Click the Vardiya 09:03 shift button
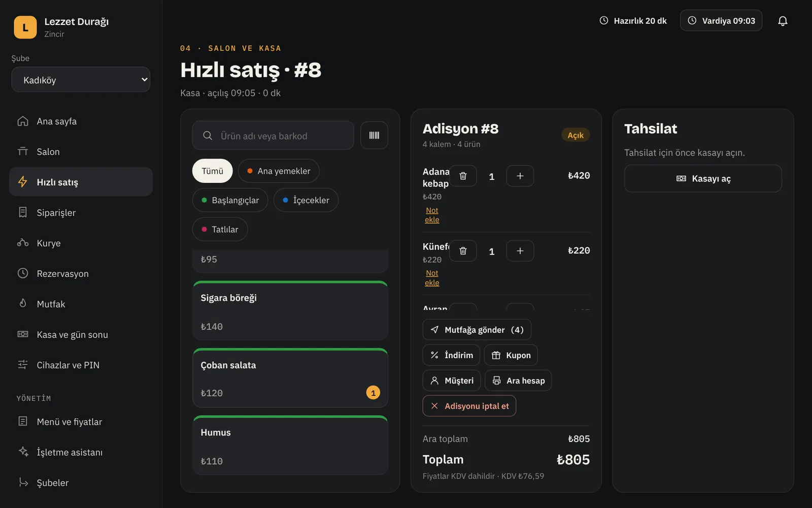812x508 pixels. click(x=721, y=21)
